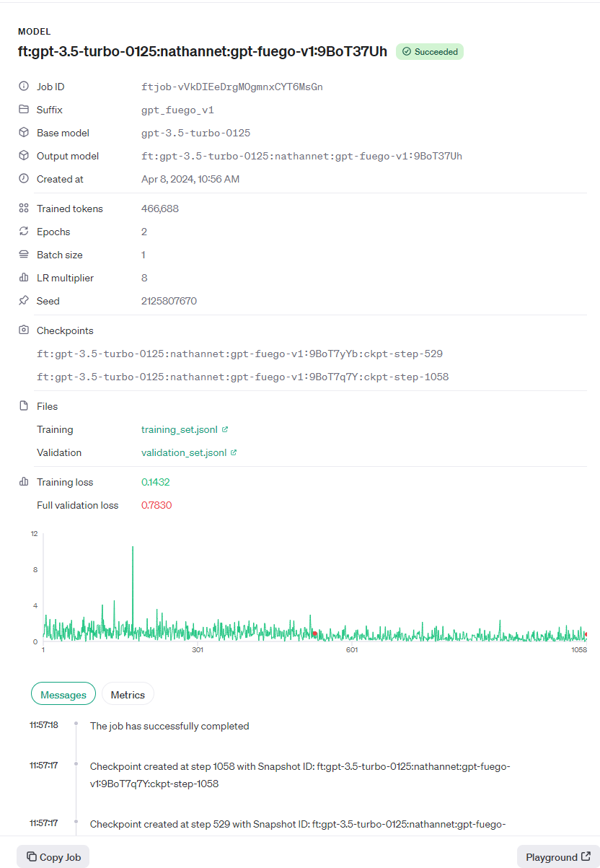Click the Seed pin icon
The image size is (600, 868).
[24, 301]
